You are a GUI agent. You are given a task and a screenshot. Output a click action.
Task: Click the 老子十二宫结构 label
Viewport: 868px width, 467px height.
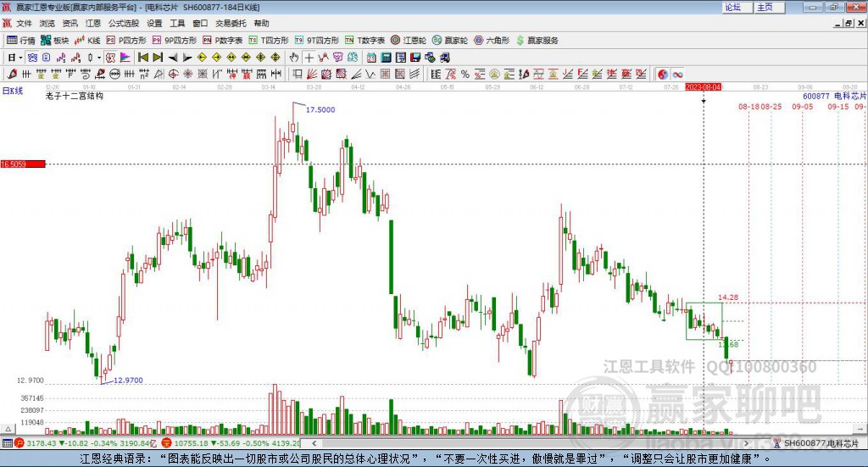point(75,96)
